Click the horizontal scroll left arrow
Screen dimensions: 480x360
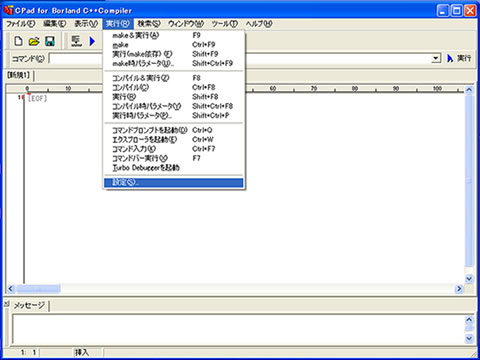tap(11, 289)
